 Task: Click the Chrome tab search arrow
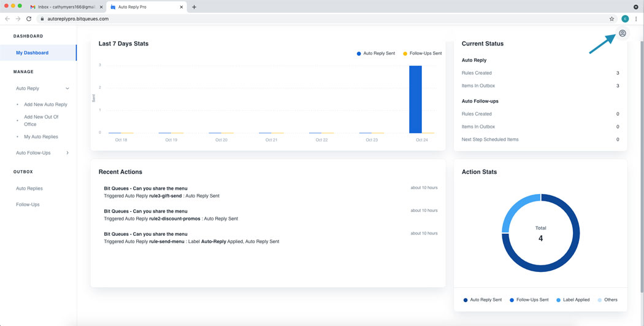tap(636, 7)
